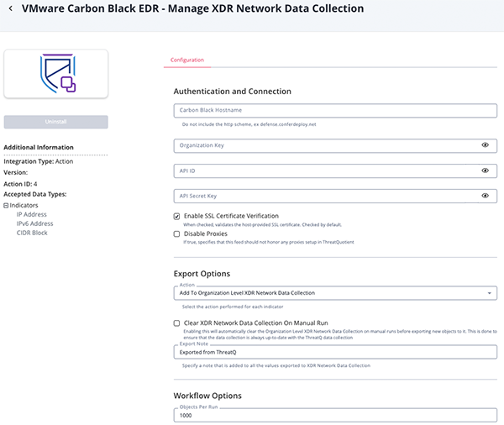504x425 pixels.
Task: Open the Action dropdown menu
Action: [x=335, y=293]
